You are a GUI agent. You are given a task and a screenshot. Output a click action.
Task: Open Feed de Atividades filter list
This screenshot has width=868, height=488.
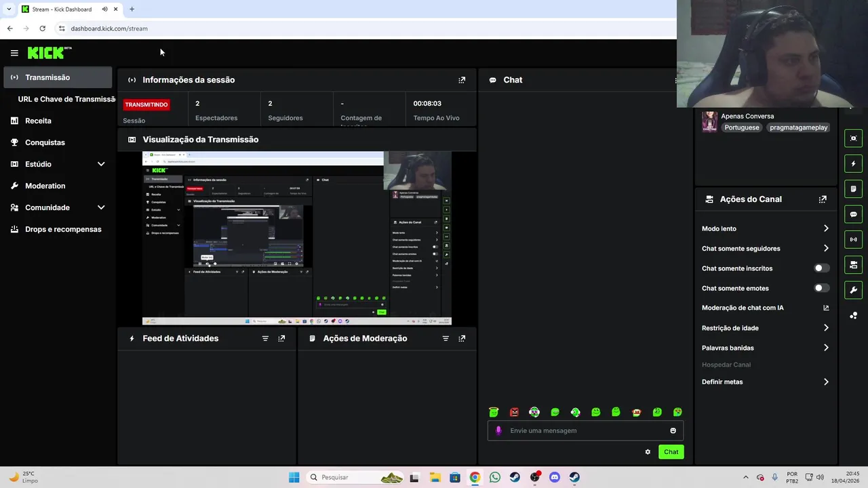(x=265, y=338)
